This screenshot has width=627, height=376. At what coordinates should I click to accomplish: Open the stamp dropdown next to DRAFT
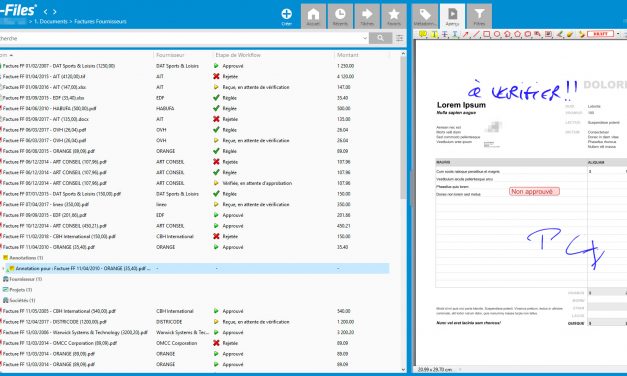click(x=618, y=34)
